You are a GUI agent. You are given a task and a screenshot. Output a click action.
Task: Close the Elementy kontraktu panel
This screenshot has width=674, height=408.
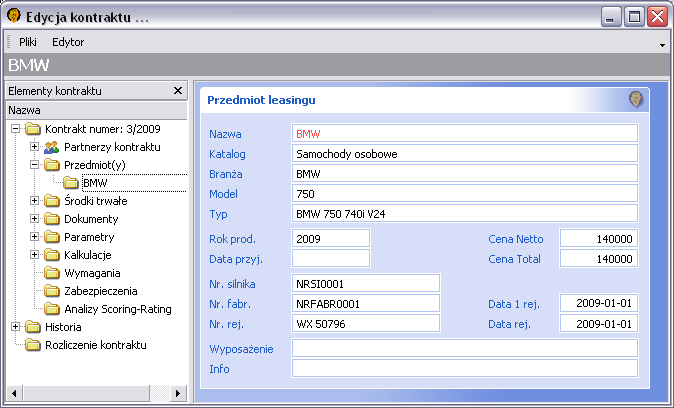tap(178, 91)
